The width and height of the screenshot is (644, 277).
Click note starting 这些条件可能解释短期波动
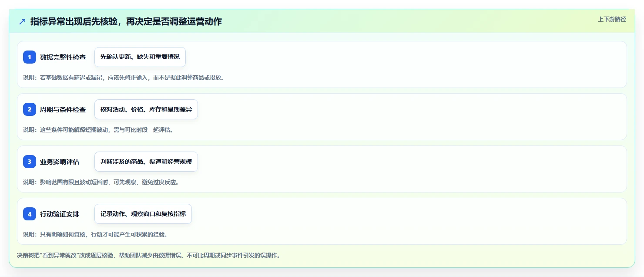coord(98,130)
